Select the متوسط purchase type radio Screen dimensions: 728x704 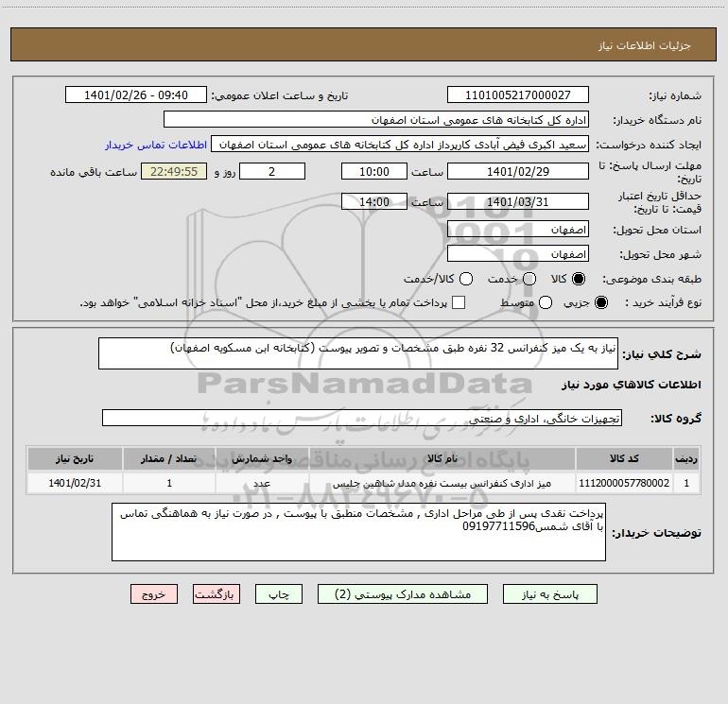(x=546, y=302)
